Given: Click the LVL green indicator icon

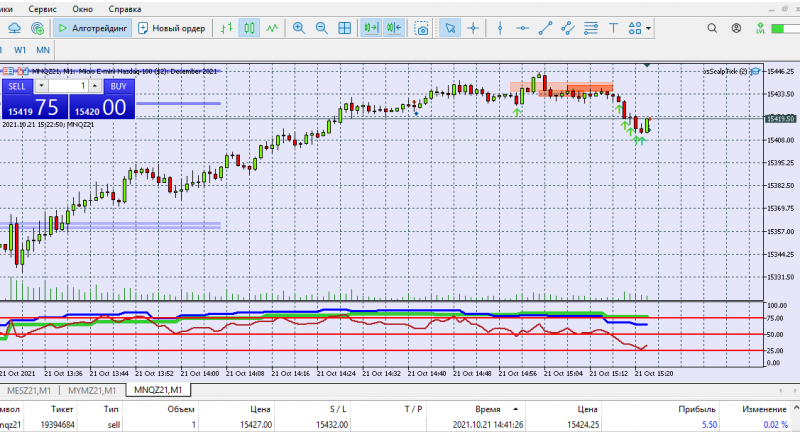Looking at the screenshot, I should (x=760, y=28).
